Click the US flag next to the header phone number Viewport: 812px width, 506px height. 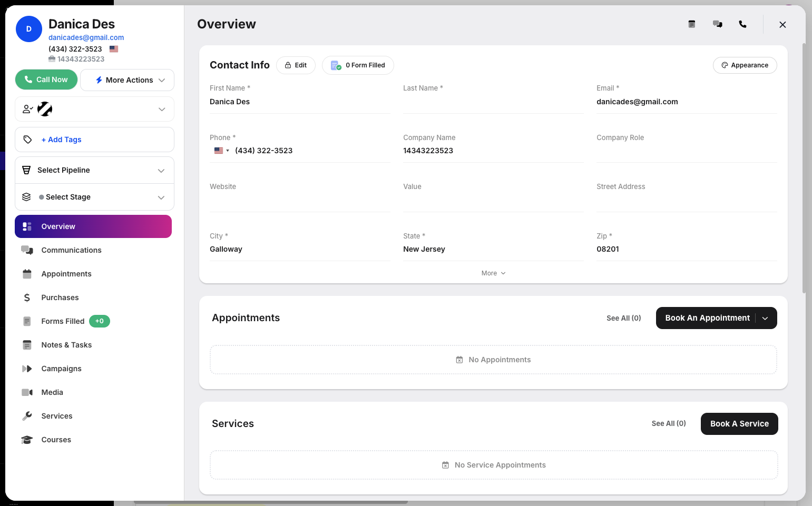click(x=114, y=49)
